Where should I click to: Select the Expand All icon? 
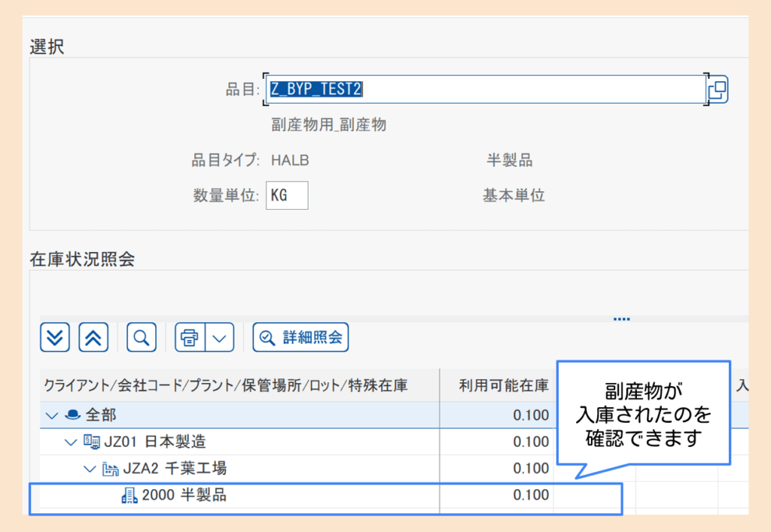(54, 337)
